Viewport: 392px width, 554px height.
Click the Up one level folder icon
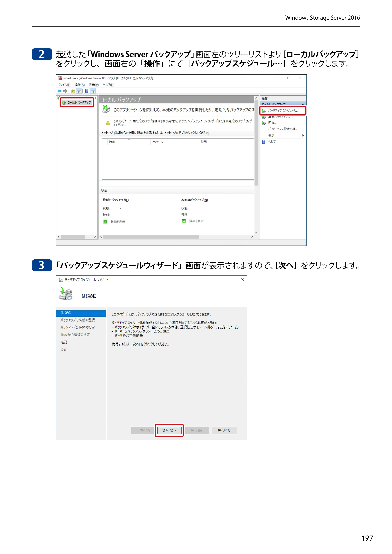click(x=73, y=91)
